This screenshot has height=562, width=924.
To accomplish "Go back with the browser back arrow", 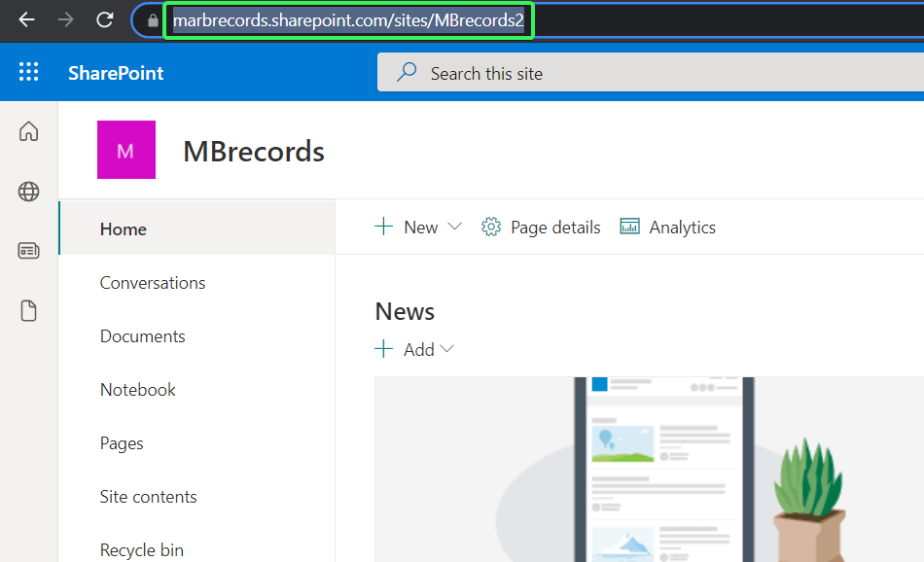I will 26,20.
